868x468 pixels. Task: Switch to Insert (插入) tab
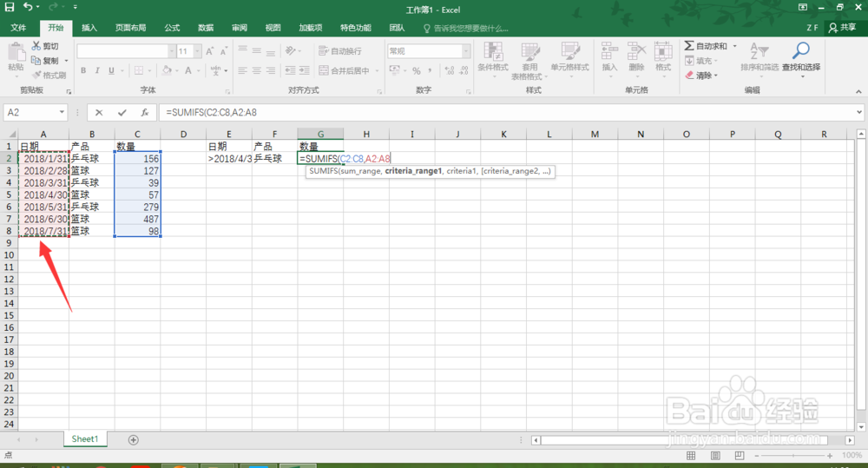tap(89, 28)
